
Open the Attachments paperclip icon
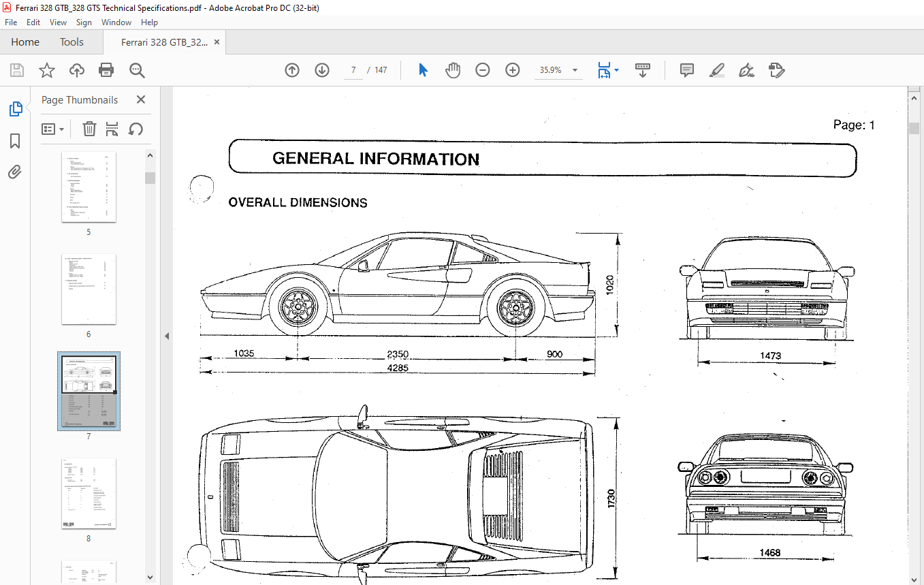[15, 172]
